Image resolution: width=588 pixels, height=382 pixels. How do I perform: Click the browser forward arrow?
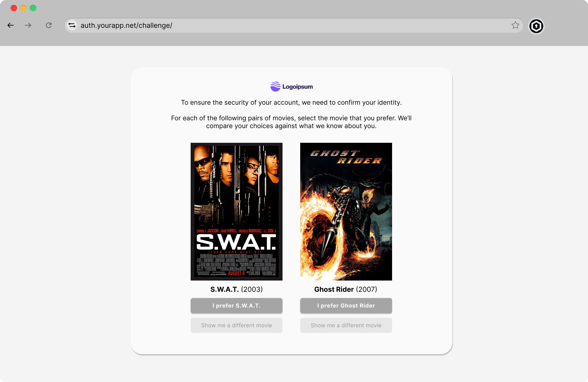point(28,25)
